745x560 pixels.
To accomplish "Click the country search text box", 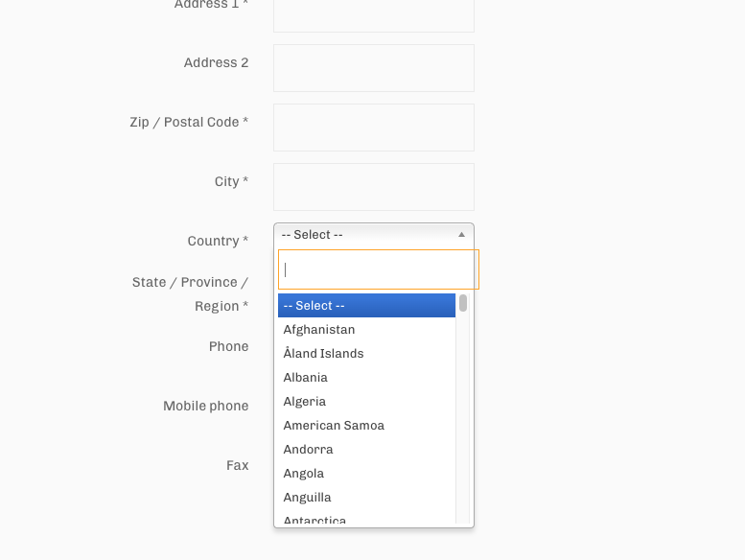I will (x=378, y=269).
